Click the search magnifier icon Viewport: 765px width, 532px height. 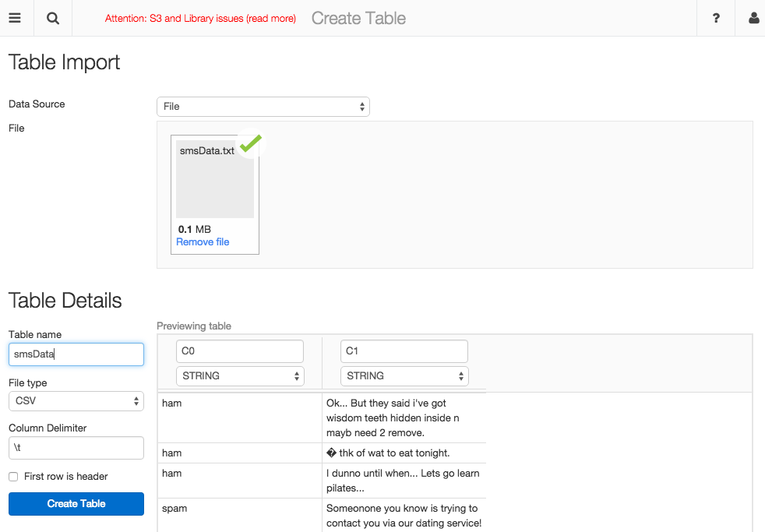[x=53, y=18]
